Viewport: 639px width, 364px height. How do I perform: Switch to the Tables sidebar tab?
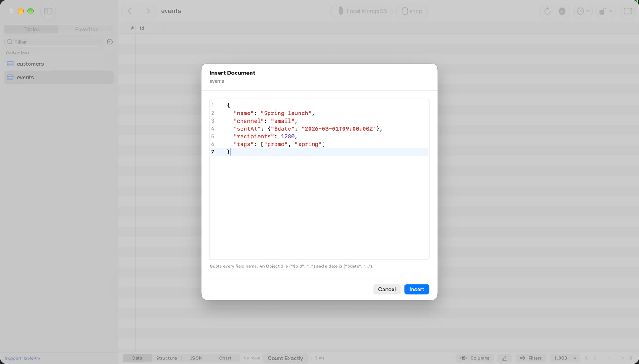click(x=31, y=29)
